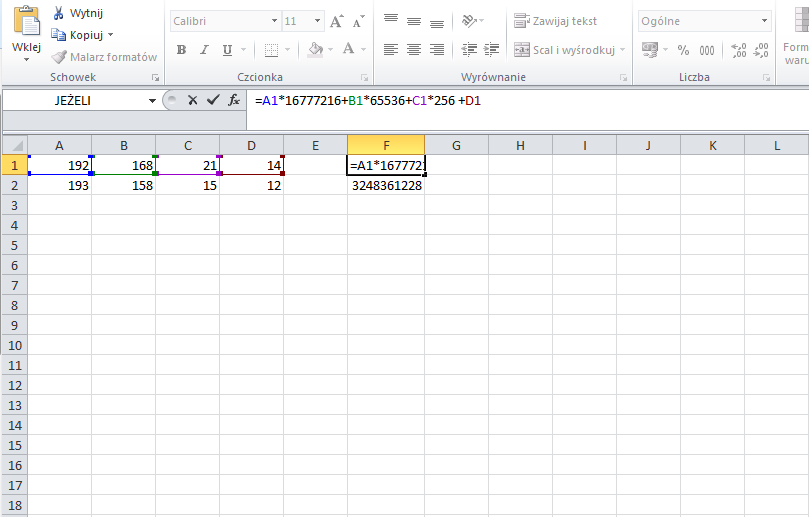Click the decrease font size icon
This screenshot has width=809, height=517.
click(x=359, y=21)
